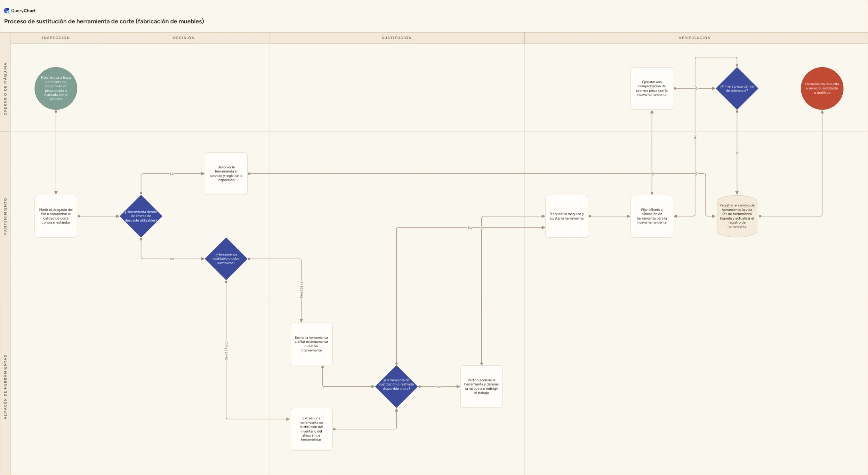Screen dimensions: 868x475
Task: Select the 'Ejecutar una comprobación de primera pieza' box
Action: pyautogui.click(x=652, y=88)
